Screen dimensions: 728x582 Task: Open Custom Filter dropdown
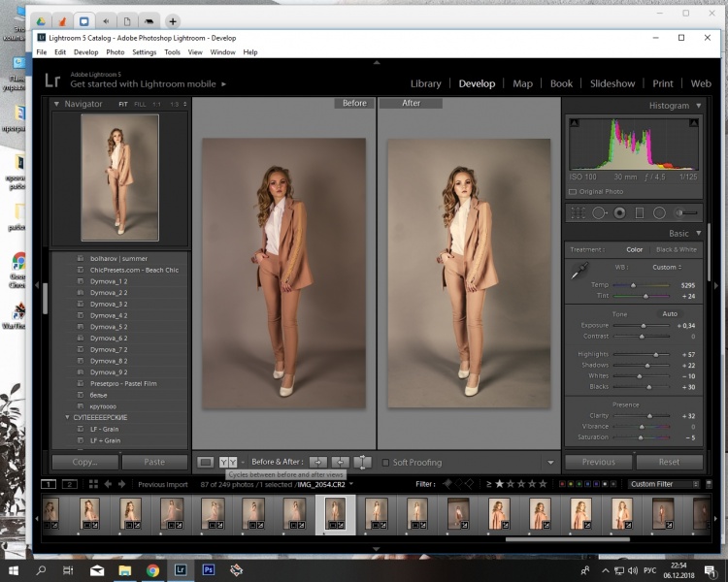click(x=664, y=484)
